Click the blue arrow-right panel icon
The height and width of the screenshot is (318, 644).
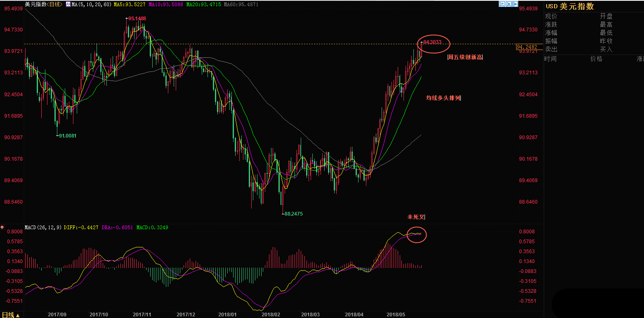515,4
